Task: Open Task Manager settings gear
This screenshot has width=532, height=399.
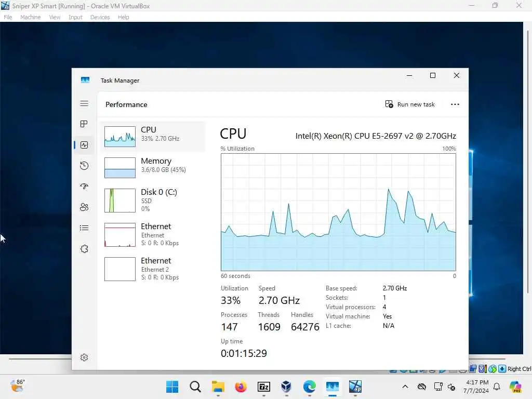Action: [84, 357]
